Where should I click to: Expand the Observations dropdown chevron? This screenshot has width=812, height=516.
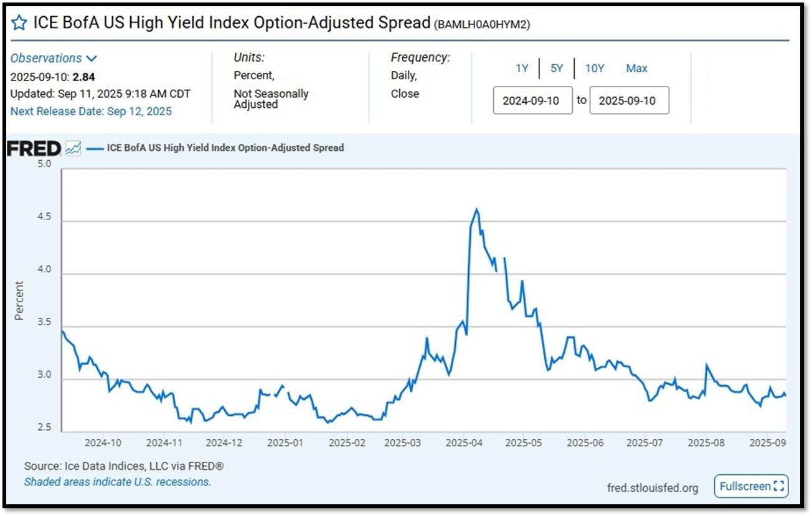92,59
